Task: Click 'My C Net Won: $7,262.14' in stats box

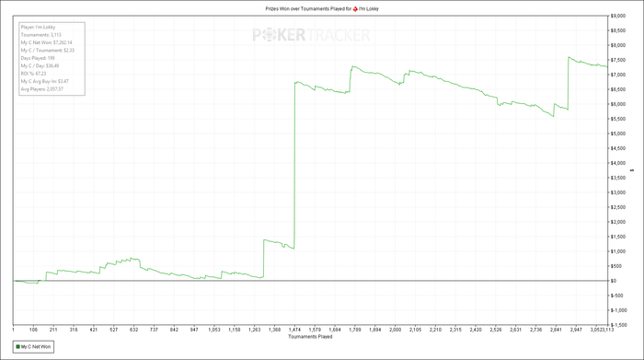Action: click(46, 42)
